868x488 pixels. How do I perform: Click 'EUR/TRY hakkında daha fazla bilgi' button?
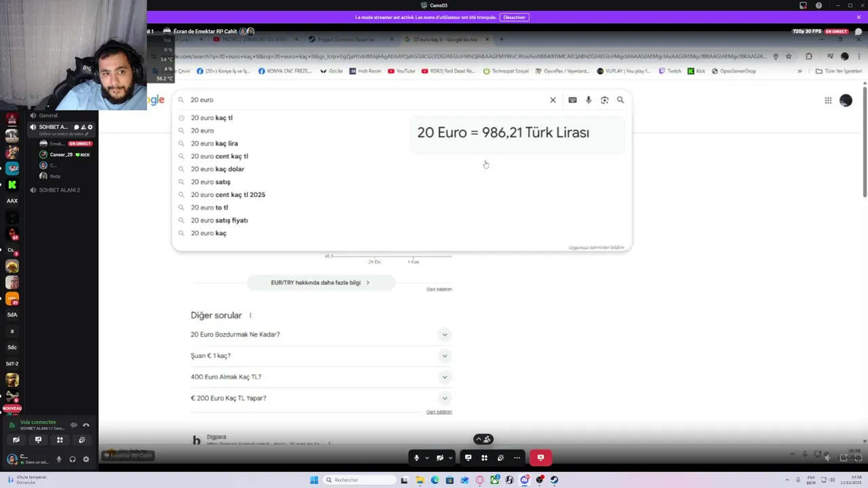click(320, 283)
